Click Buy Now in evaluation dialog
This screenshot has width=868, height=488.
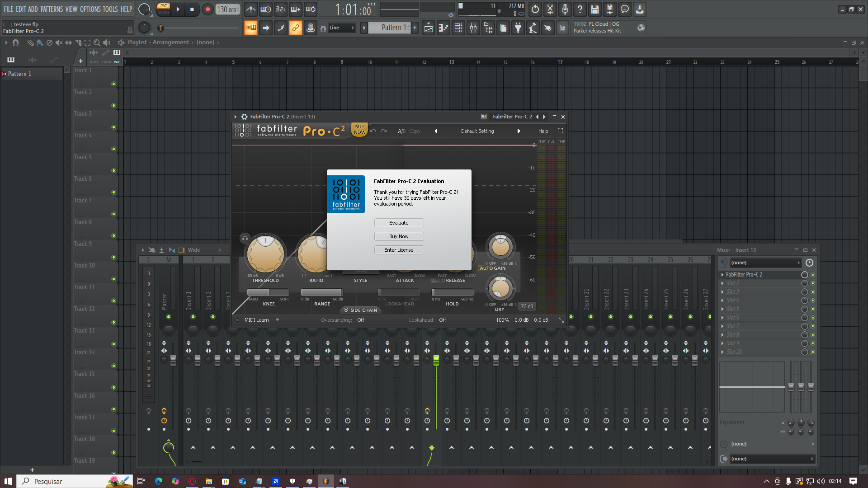[399, 236]
